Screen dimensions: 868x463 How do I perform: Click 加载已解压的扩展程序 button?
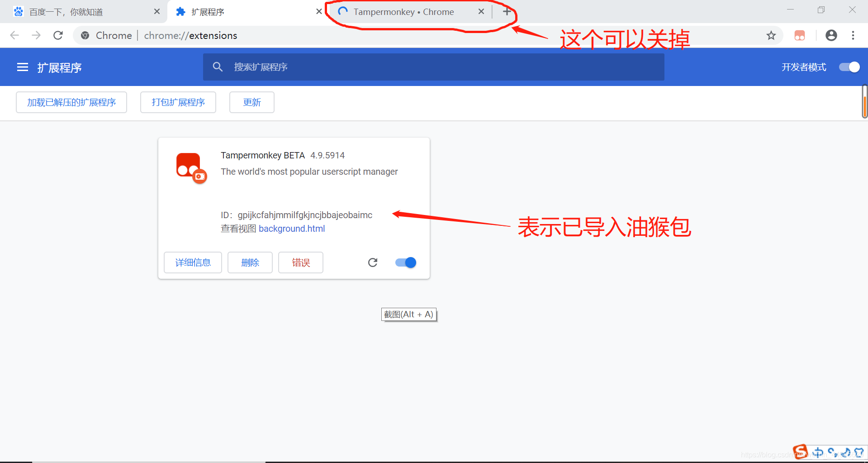pos(71,102)
